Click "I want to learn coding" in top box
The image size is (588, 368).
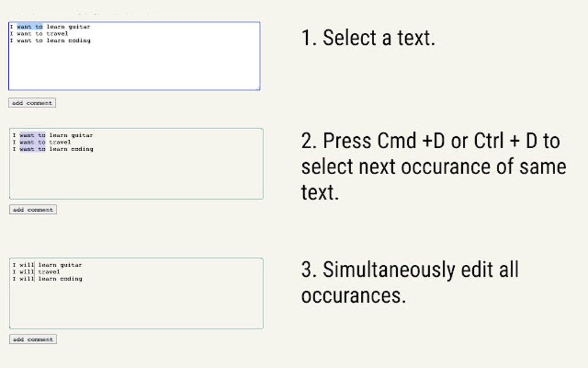click(x=50, y=41)
